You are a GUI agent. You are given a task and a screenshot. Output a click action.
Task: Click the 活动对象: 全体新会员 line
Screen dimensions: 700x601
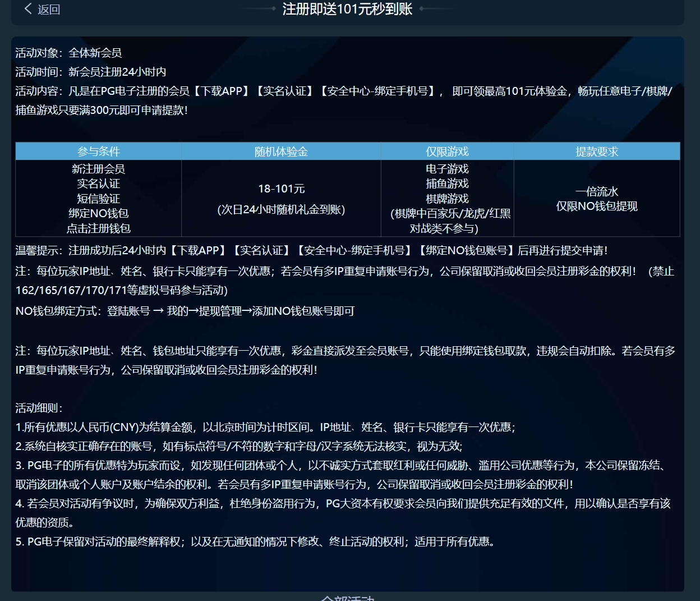pos(68,53)
